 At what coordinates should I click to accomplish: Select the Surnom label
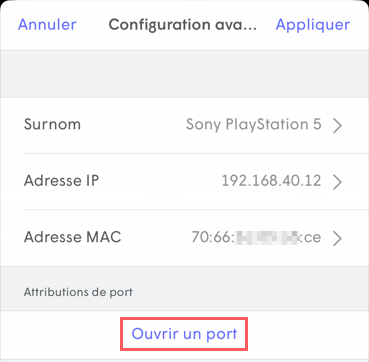point(52,124)
